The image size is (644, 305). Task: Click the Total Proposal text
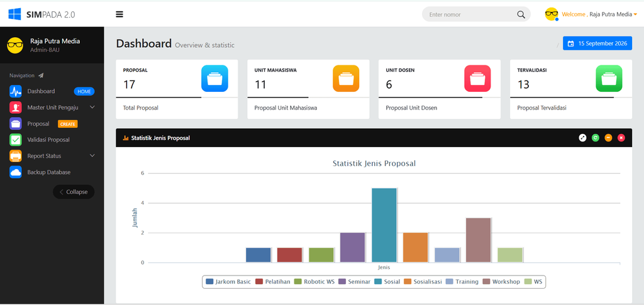click(x=140, y=108)
